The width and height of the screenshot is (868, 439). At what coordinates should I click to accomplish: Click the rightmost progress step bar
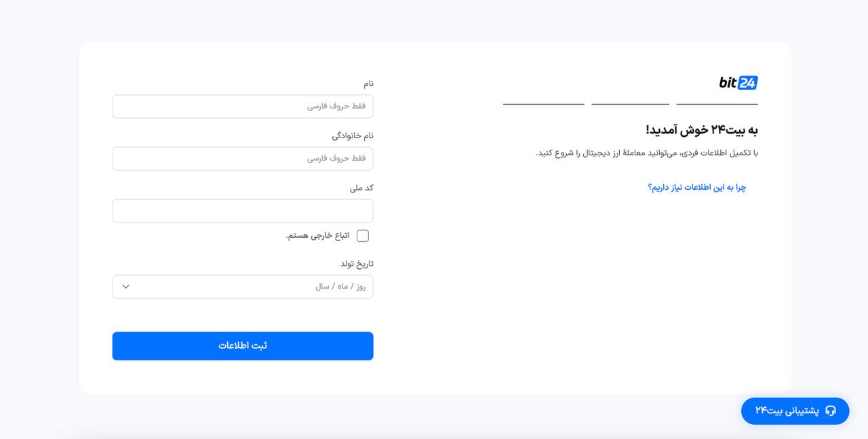point(717,104)
